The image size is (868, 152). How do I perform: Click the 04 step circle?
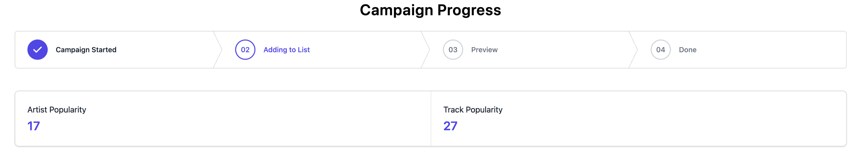[x=660, y=50]
